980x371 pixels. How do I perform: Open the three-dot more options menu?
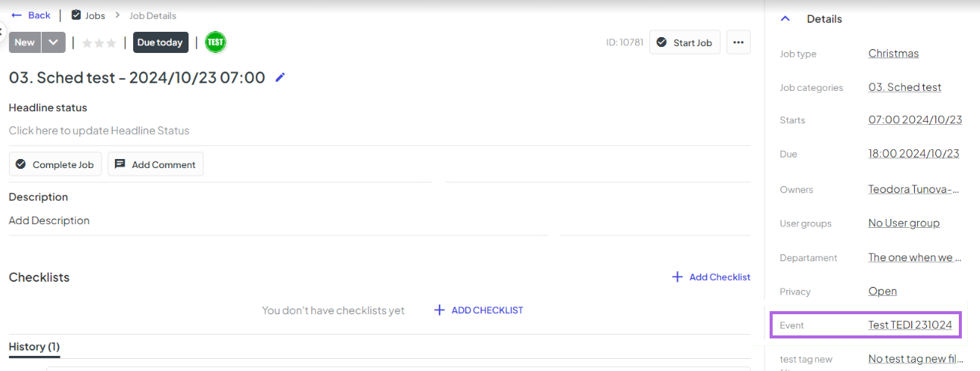(739, 42)
